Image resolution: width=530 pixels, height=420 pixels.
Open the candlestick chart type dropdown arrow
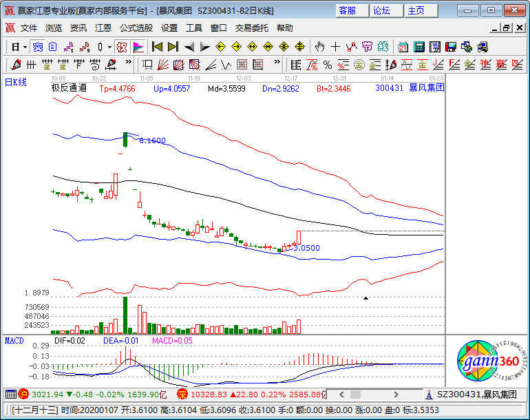pos(109,47)
